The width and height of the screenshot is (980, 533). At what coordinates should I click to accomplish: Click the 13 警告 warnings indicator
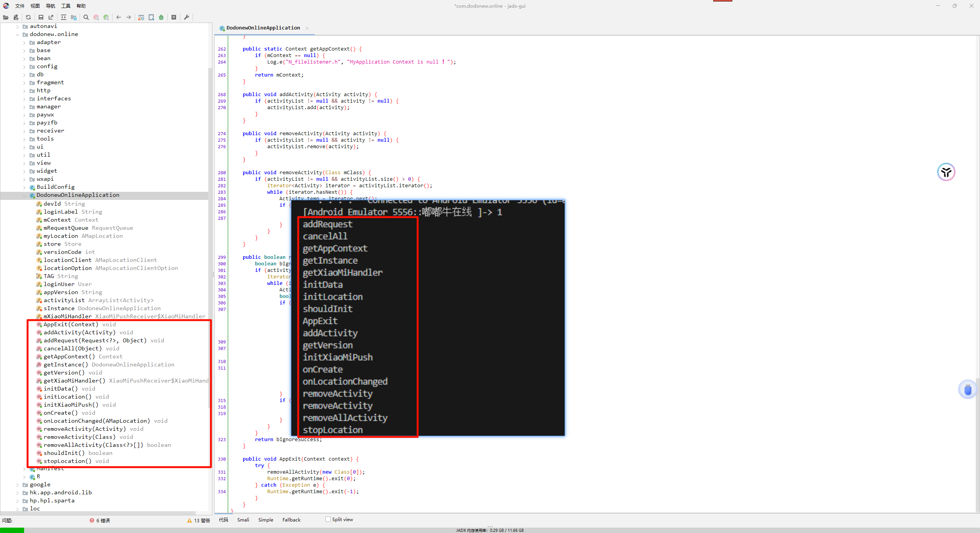(199, 520)
